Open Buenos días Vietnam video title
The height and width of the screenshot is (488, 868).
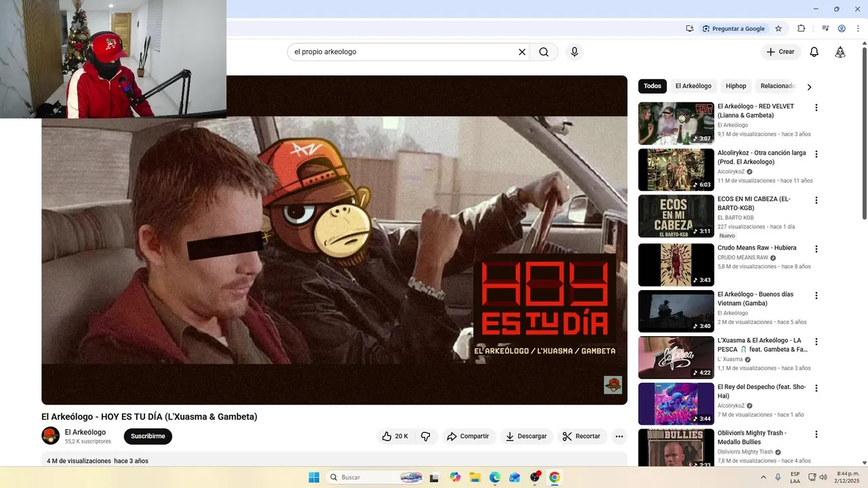click(755, 299)
